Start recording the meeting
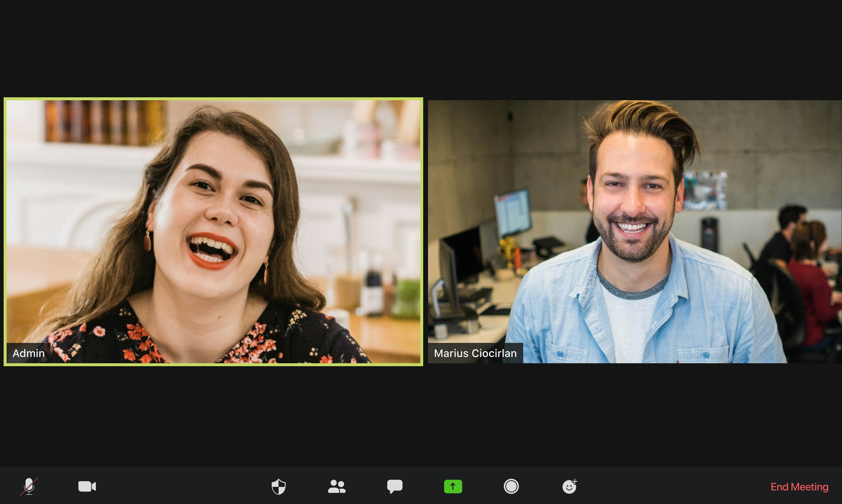Image resolution: width=842 pixels, height=504 pixels. point(511,486)
